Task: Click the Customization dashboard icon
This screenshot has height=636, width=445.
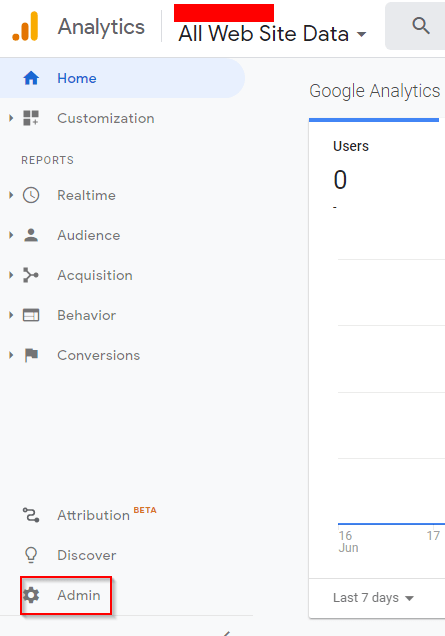Action: tap(31, 118)
